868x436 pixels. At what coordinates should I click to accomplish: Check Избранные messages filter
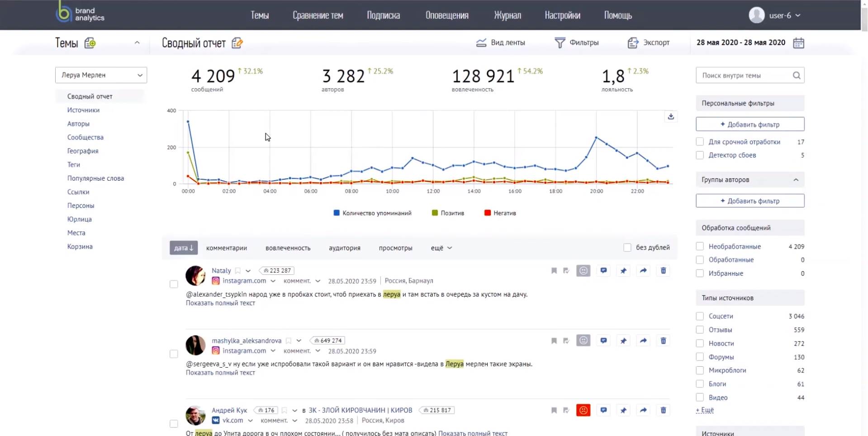(x=700, y=273)
